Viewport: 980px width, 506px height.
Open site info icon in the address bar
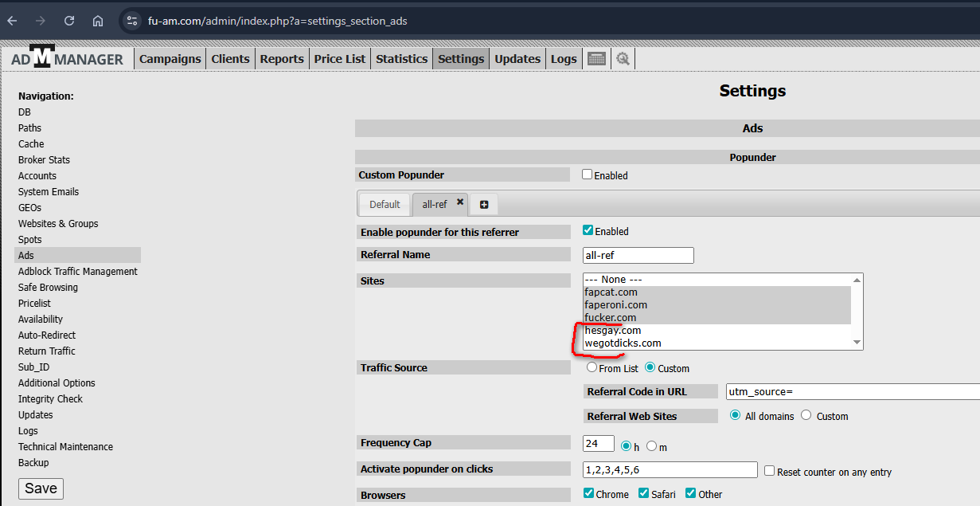click(132, 21)
